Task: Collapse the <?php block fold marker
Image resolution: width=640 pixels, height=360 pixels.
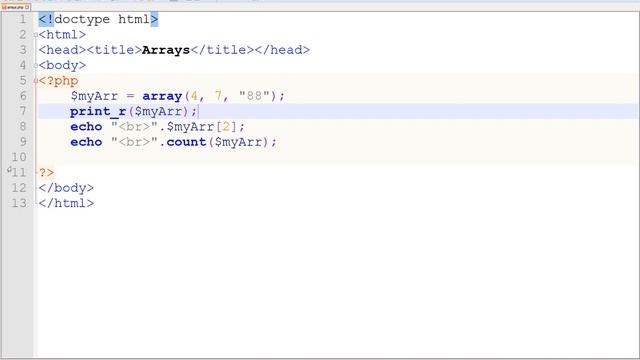Action: [x=36, y=81]
